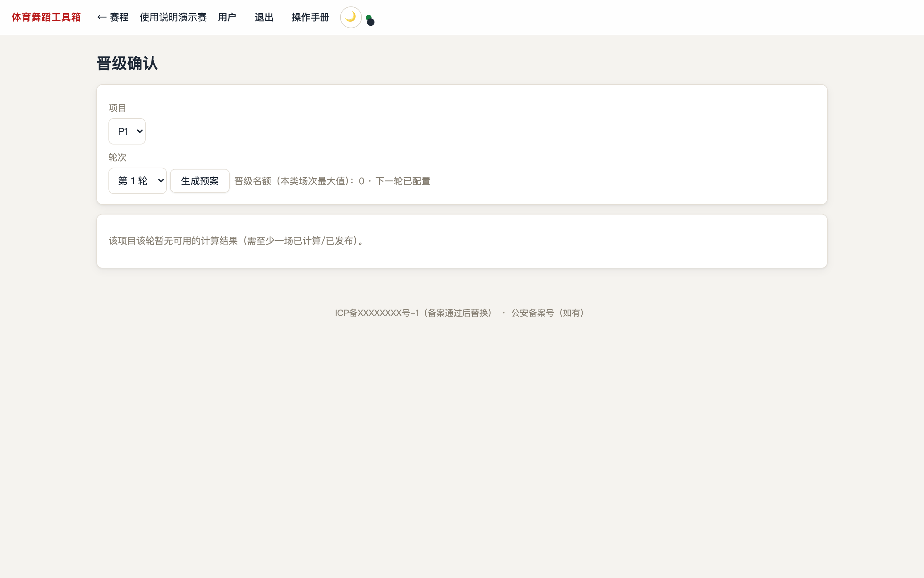
Task: Click 退出 to log out
Action: point(264,17)
